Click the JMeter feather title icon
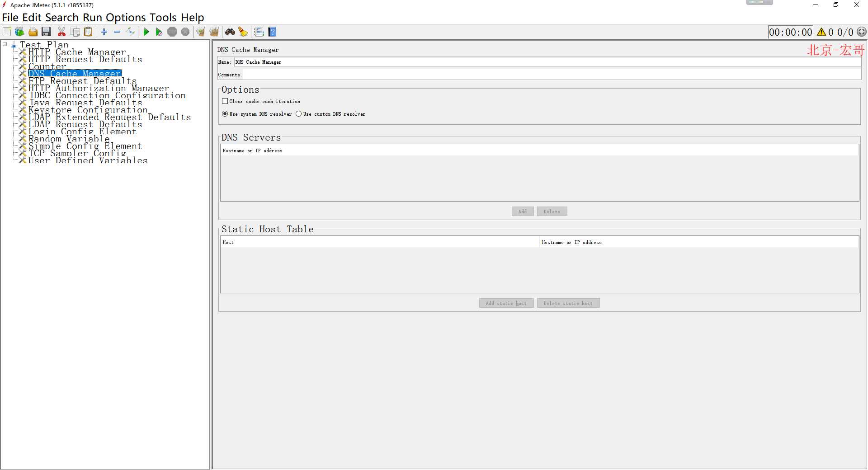This screenshot has width=868, height=470. [x=5, y=5]
